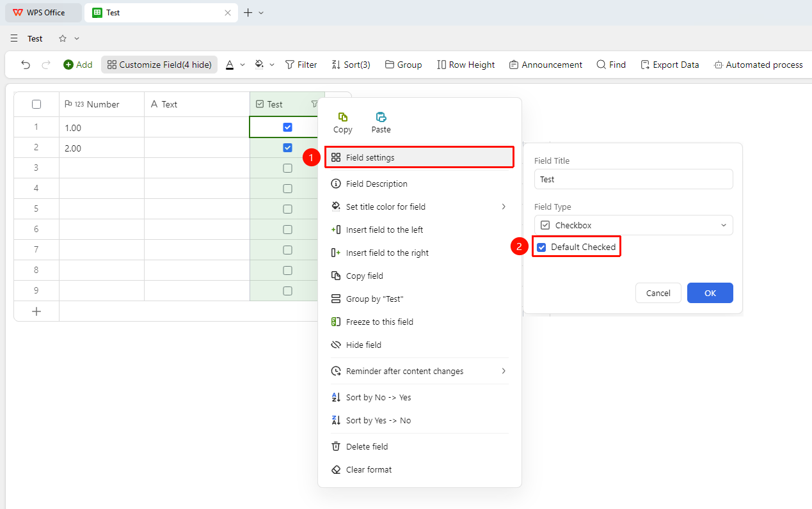
Task: Toggle the select-all rows checkbox
Action: 36,104
